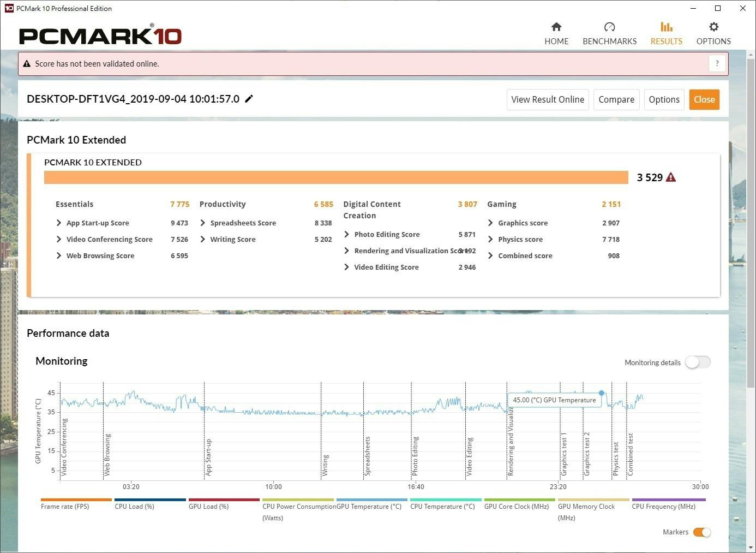Click the Results bar chart icon
Screen dimensions: 756x553
click(666, 27)
